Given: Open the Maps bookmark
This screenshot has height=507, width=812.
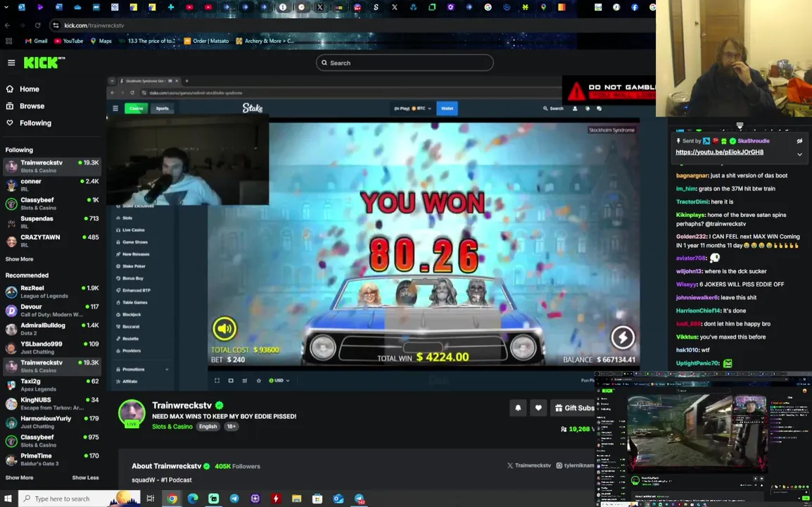Looking at the screenshot, I should click(101, 41).
